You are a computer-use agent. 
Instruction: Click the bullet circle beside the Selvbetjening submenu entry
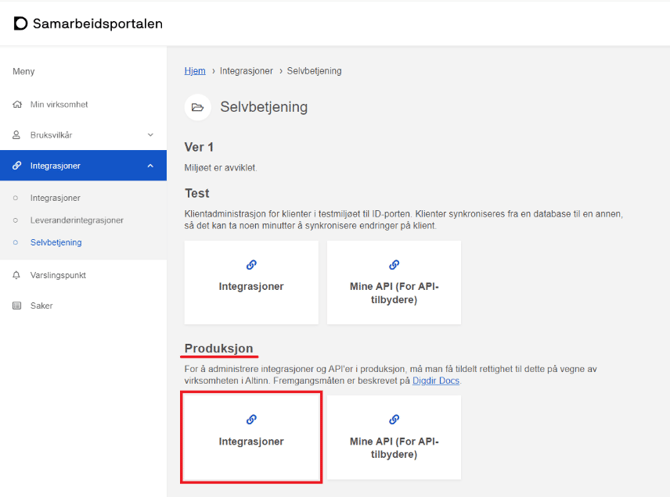coord(15,242)
